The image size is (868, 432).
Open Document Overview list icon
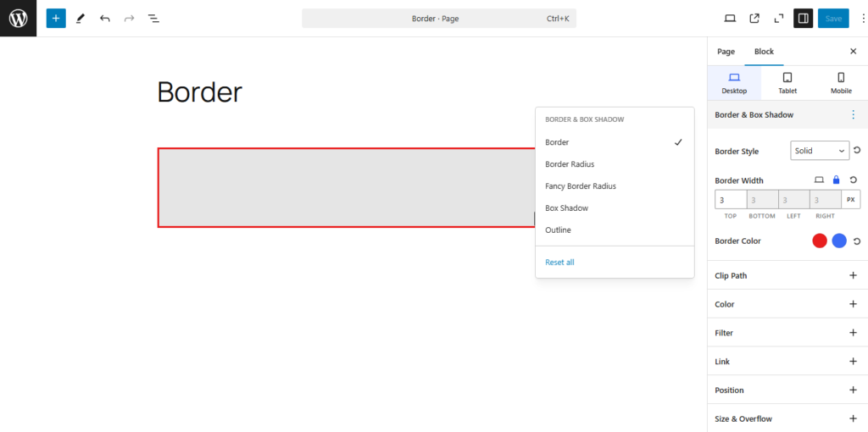153,19
